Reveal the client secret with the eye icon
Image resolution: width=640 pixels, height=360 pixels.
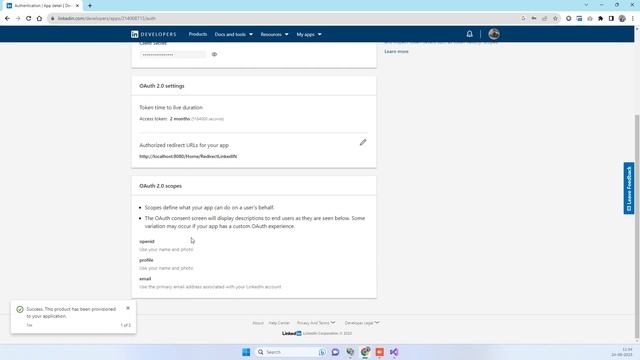tap(214, 54)
